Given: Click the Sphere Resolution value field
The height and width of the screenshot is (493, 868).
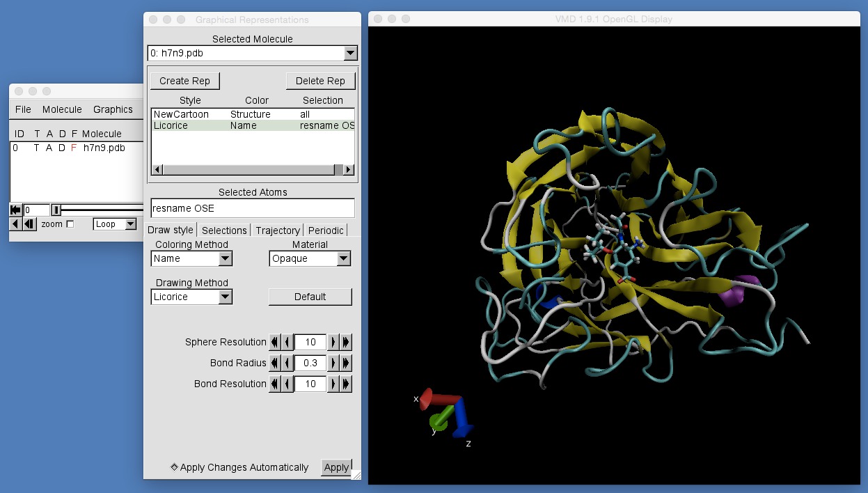Looking at the screenshot, I should 310,342.
